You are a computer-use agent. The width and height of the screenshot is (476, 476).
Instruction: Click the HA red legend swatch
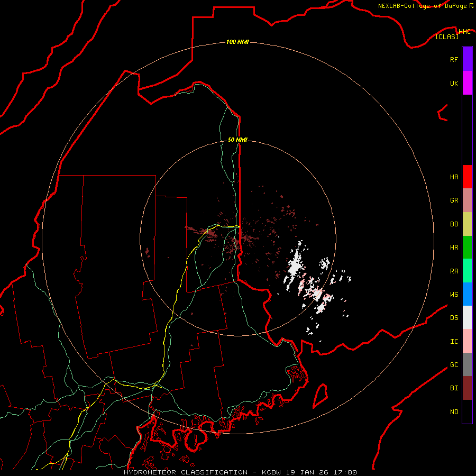click(x=467, y=177)
